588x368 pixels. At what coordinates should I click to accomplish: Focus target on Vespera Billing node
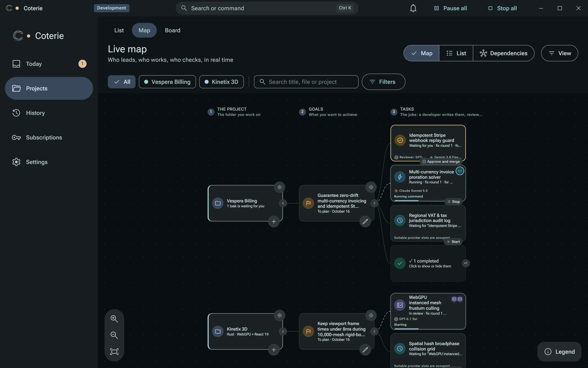pos(280,187)
